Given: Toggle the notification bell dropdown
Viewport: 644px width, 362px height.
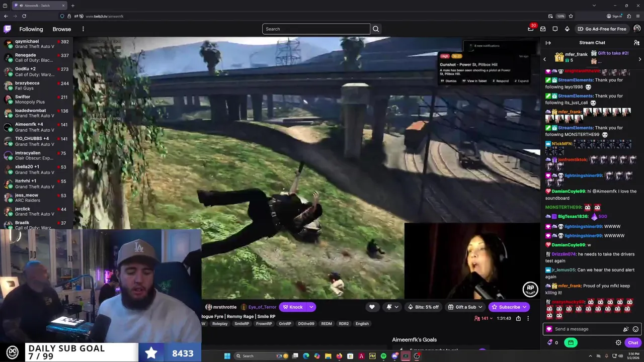Looking at the screenshot, I should [x=392, y=307].
